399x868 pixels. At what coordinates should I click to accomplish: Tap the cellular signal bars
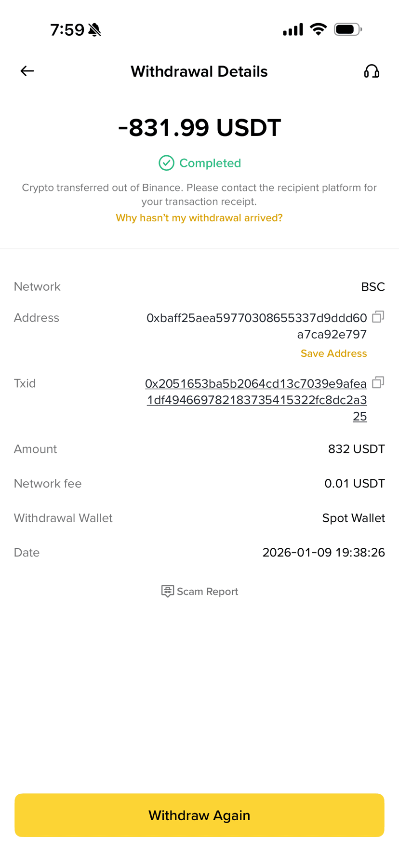click(293, 29)
